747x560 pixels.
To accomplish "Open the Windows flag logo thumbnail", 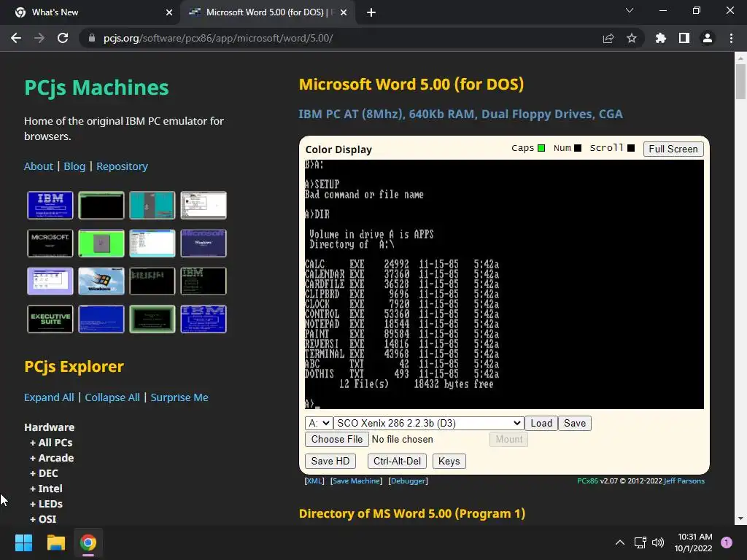I will click(x=101, y=281).
